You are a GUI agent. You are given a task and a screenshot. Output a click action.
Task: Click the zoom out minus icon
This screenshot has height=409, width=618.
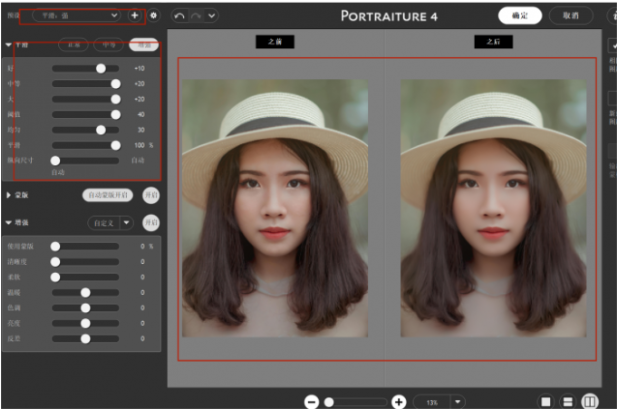(x=311, y=401)
